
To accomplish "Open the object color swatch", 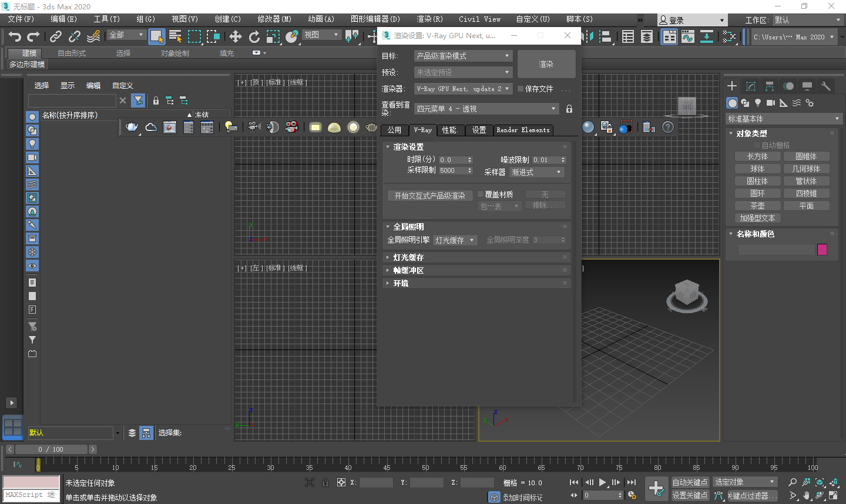I will 822,249.
